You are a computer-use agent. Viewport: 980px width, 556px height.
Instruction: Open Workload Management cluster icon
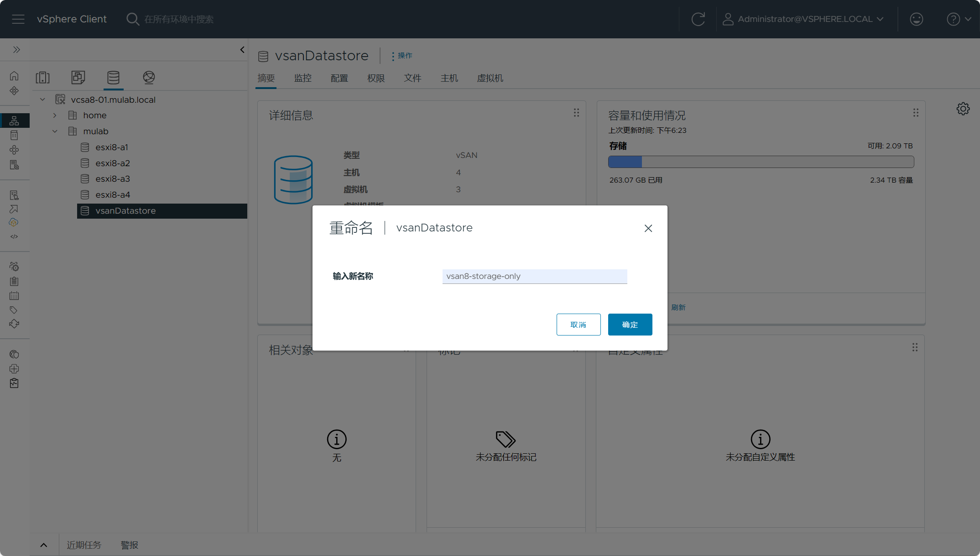(14, 150)
